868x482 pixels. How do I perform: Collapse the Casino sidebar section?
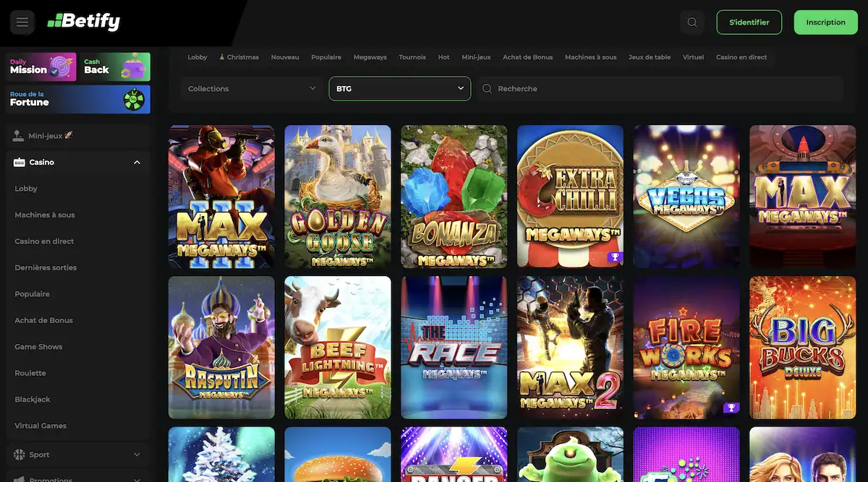[x=137, y=163]
